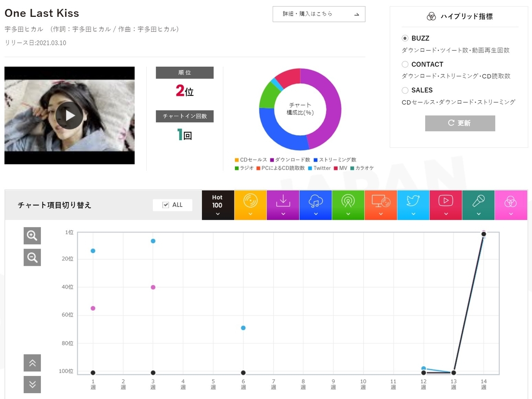
Task: Toggle the CD sales disc icon
Action: pos(250,205)
